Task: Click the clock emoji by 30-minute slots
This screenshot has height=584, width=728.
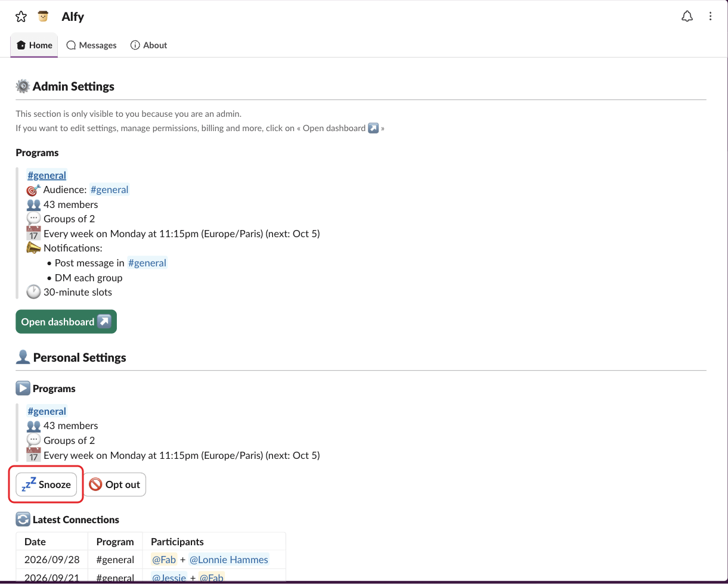Action: 33,292
